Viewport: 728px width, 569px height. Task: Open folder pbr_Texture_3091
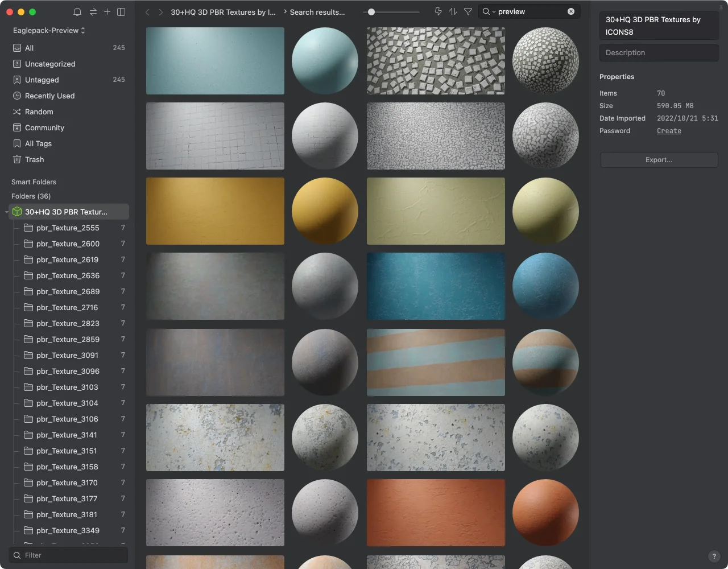click(69, 355)
